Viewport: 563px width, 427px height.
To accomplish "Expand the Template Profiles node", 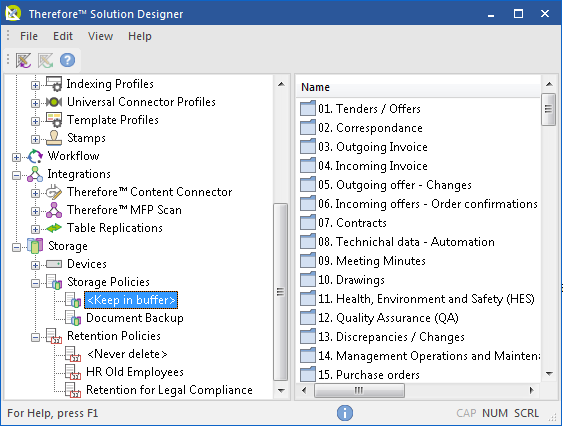I will pos(35,121).
